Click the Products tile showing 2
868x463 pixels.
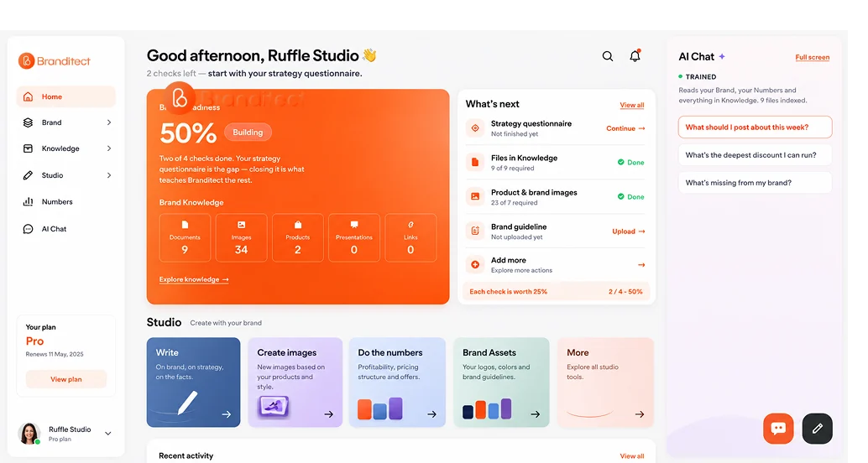tap(298, 238)
